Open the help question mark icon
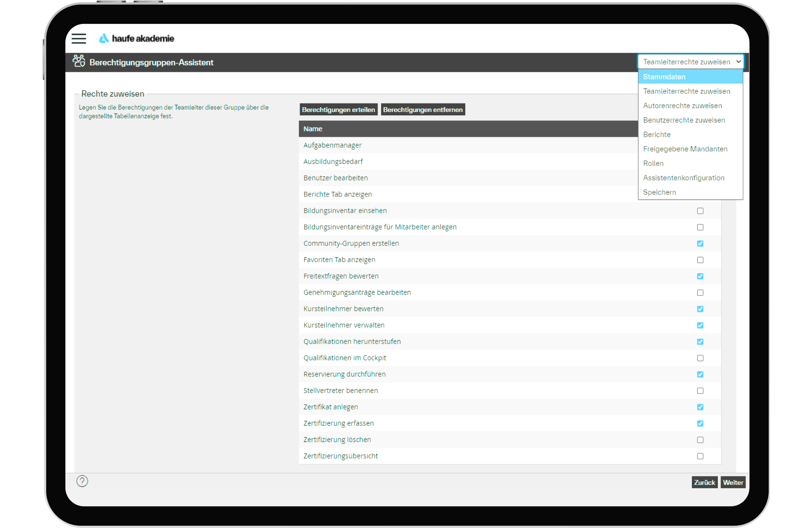 pyautogui.click(x=82, y=481)
